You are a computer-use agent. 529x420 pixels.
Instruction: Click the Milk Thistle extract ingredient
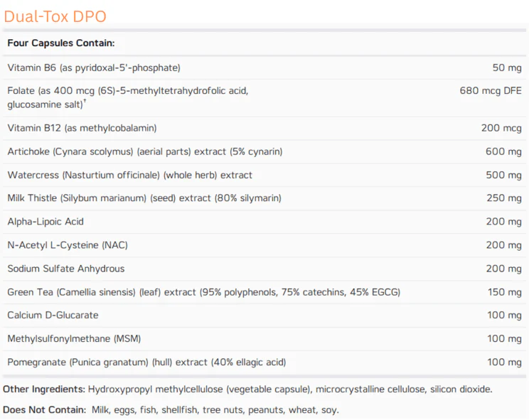[144, 198]
